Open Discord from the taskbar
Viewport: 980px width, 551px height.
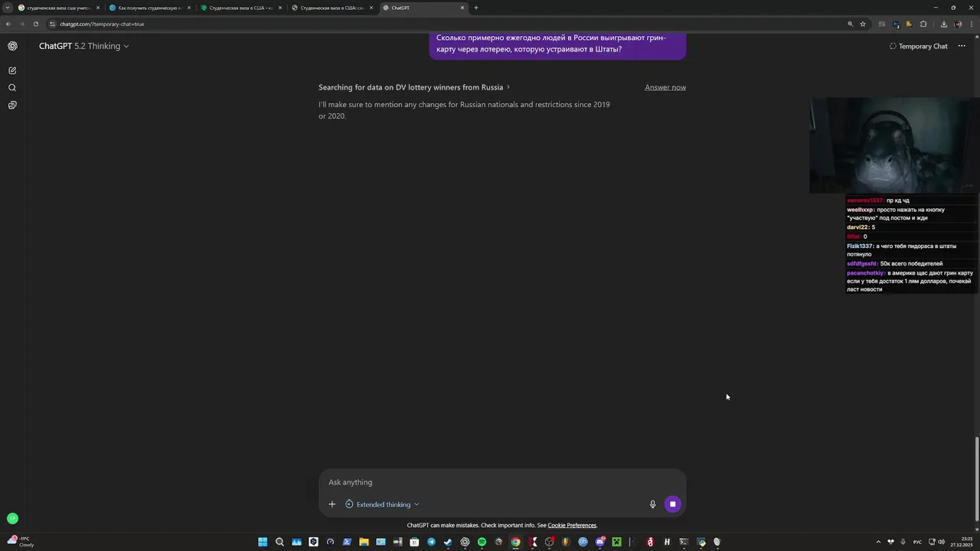coord(600,542)
